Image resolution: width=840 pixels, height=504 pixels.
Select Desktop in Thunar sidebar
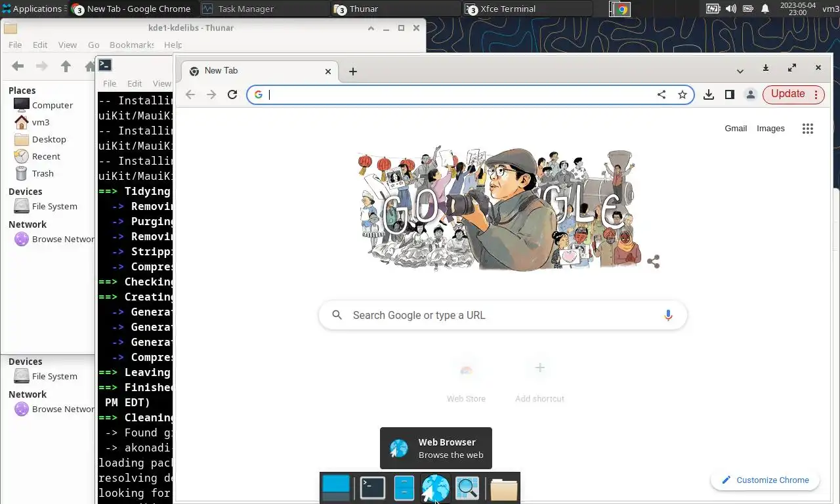click(49, 139)
